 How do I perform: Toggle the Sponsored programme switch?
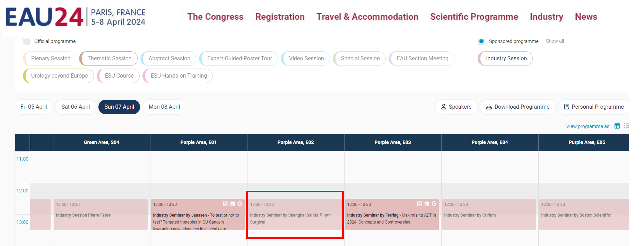[x=481, y=41]
